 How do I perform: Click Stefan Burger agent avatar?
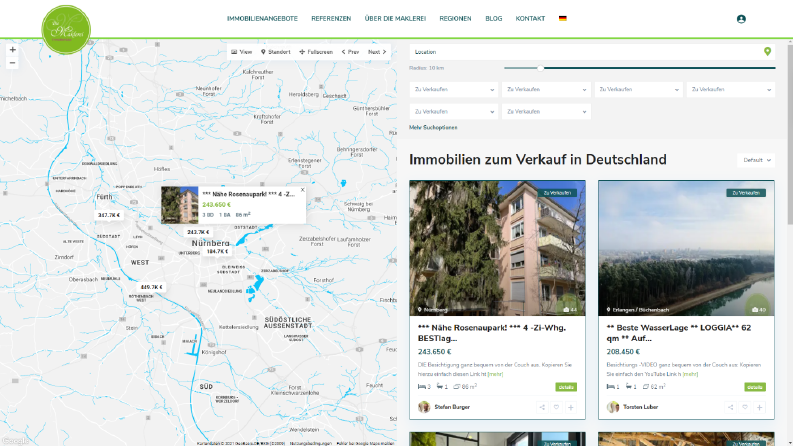[x=424, y=407]
